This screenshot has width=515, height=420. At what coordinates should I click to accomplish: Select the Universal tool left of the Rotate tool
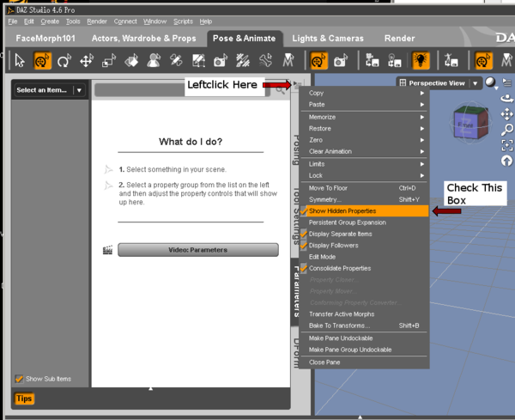pos(42,61)
